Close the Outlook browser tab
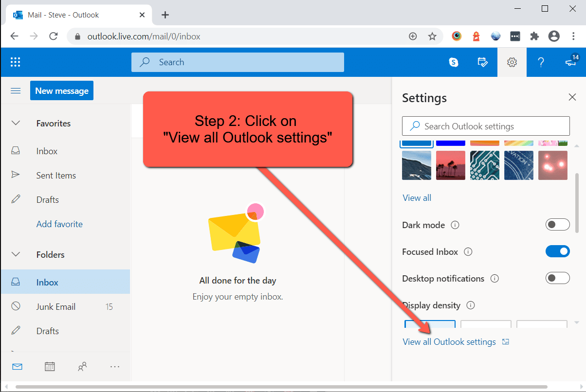Viewport: 586px width, 392px height. (142, 15)
